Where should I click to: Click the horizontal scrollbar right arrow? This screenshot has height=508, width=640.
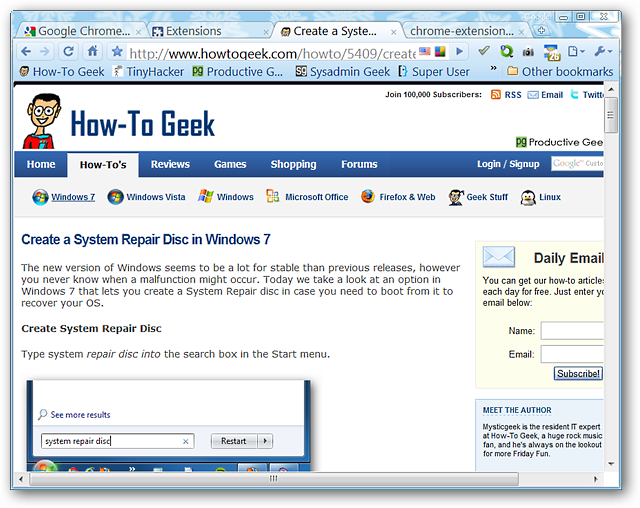pos(596,479)
